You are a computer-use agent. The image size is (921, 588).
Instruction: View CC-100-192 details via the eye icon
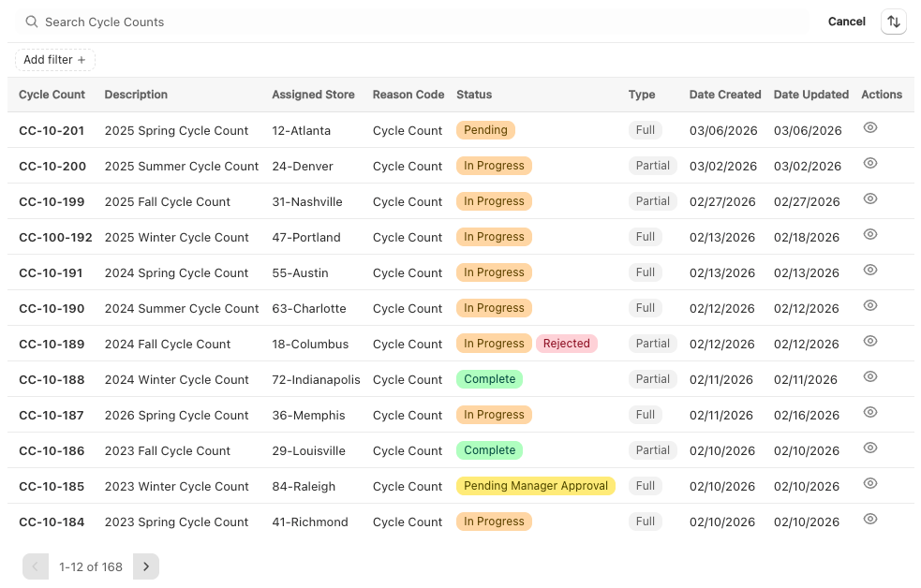(x=869, y=234)
